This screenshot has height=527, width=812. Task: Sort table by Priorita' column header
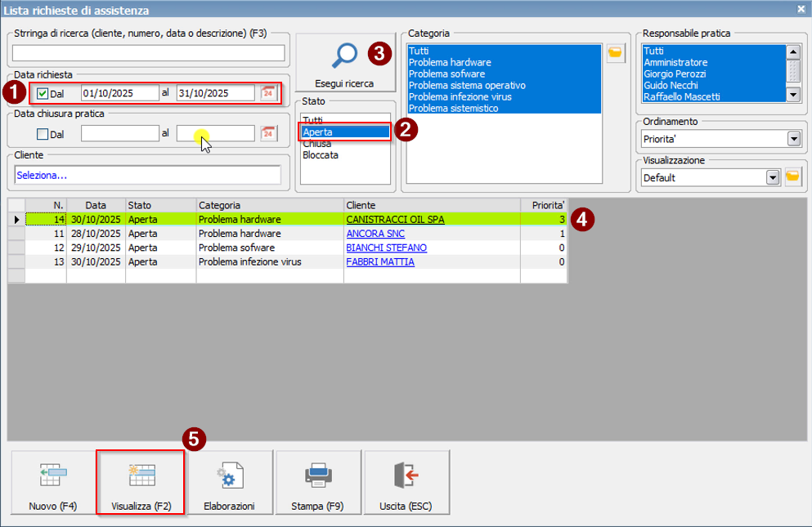click(543, 206)
